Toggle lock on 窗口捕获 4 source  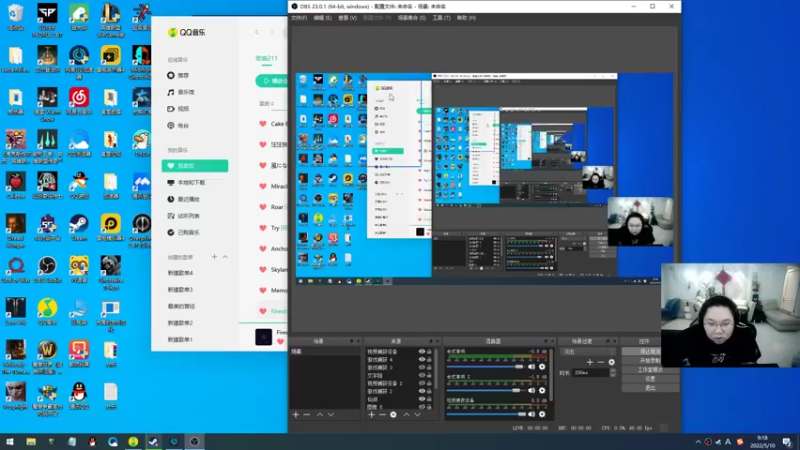coord(429,359)
